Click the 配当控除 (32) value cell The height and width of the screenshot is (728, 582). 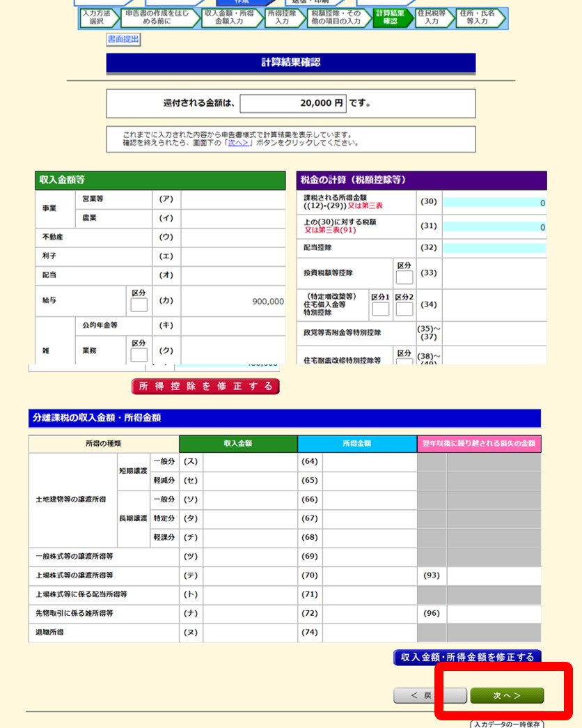(495, 247)
